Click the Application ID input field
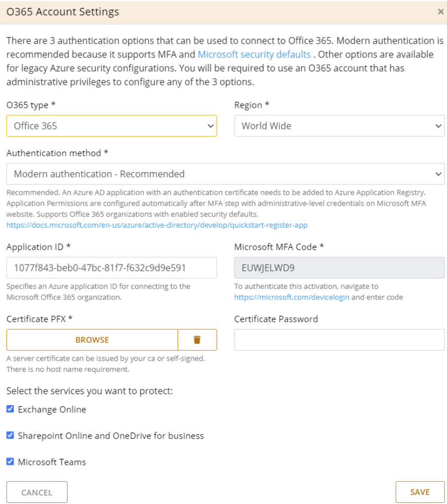Image resolution: width=447 pixels, height=504 pixels. tap(111, 268)
